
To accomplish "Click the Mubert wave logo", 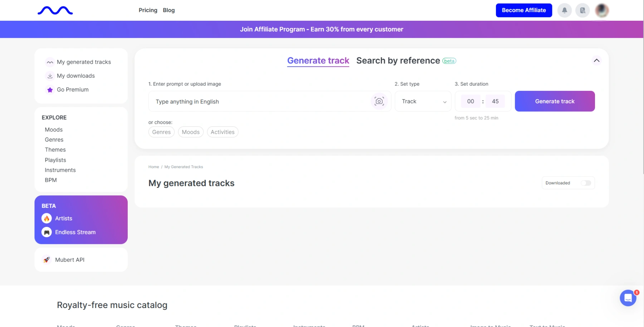I will (55, 11).
